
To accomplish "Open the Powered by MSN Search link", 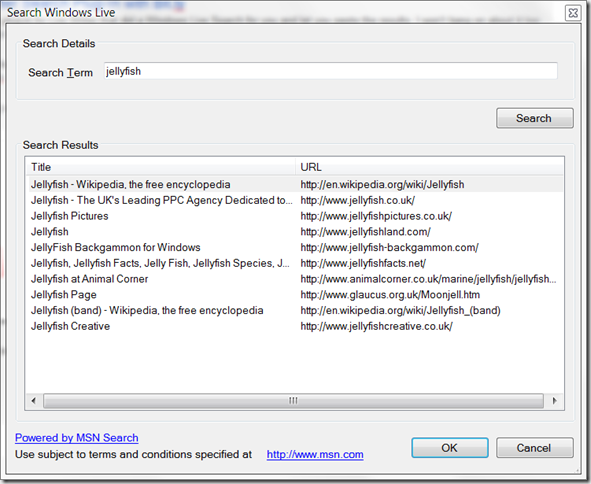I will pos(77,438).
